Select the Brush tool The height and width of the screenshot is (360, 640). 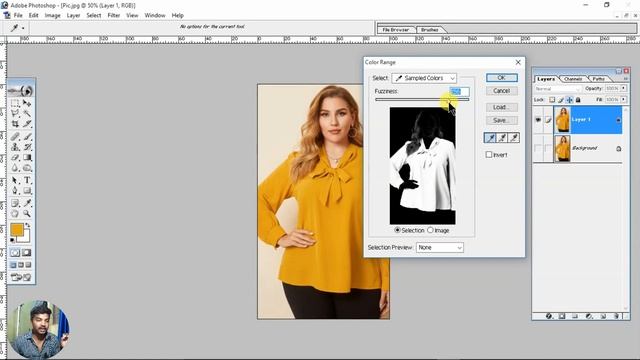pos(27,136)
